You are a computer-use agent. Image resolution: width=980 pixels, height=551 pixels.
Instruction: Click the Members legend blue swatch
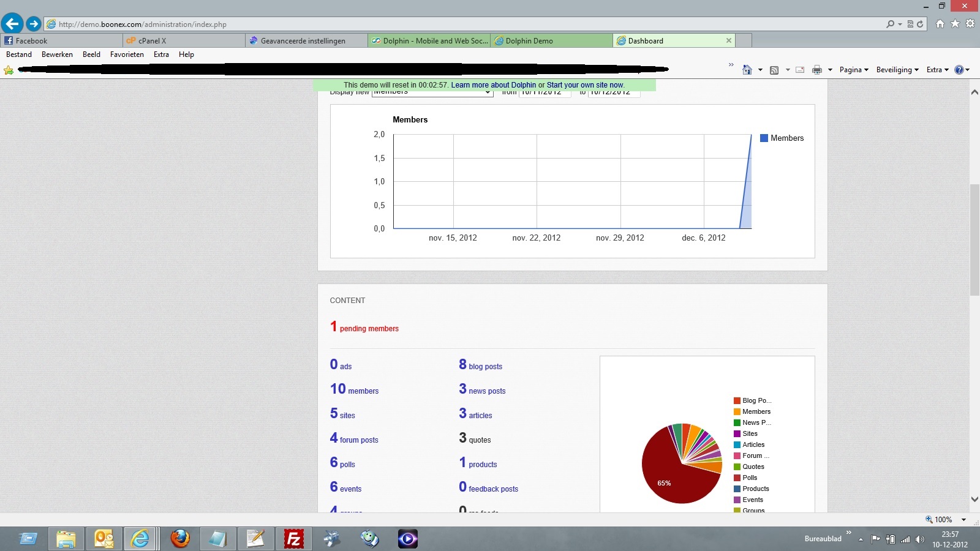click(764, 138)
